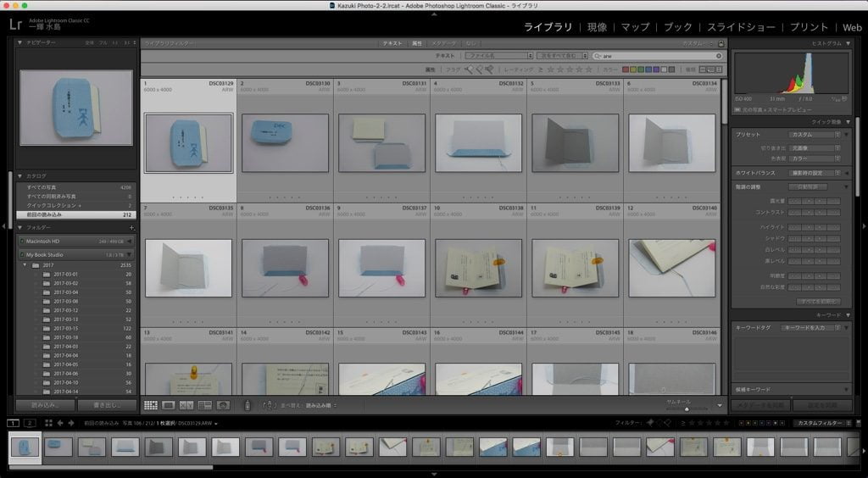Open Survey view in the toolbar
This screenshot has width=868, height=478.
(205, 405)
